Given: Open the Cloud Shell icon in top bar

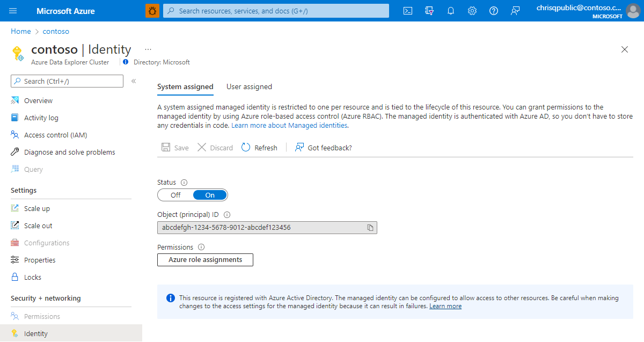Looking at the screenshot, I should tap(408, 11).
